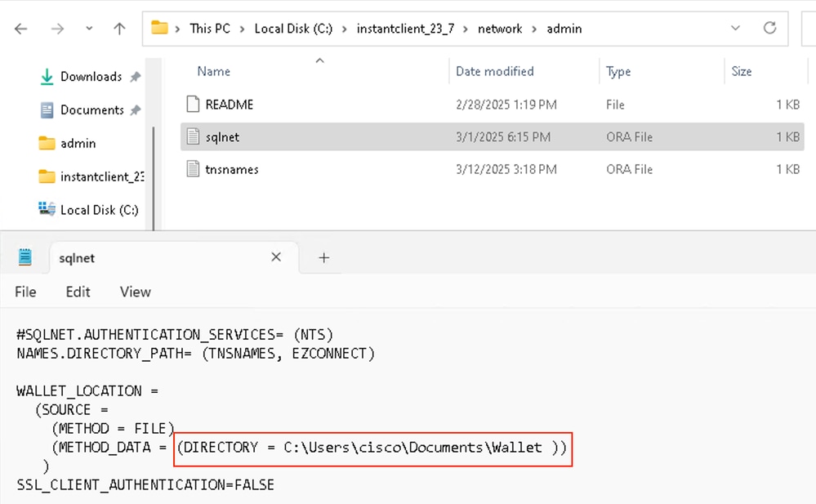Close the sqlnet Notepad tab
The image size is (816, 504).
pos(276,256)
